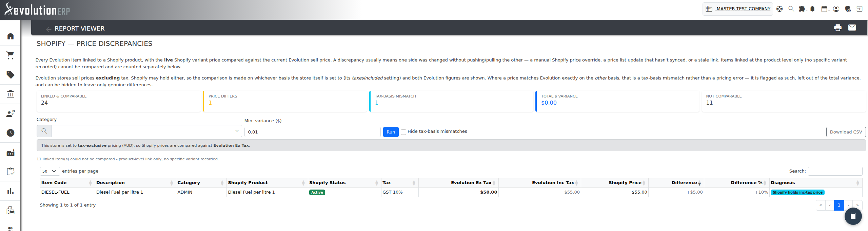Sort by Evolution Ex Tax column

point(458,183)
